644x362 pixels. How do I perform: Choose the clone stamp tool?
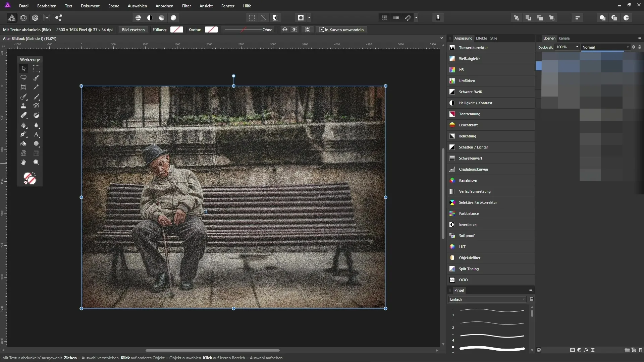(x=23, y=106)
